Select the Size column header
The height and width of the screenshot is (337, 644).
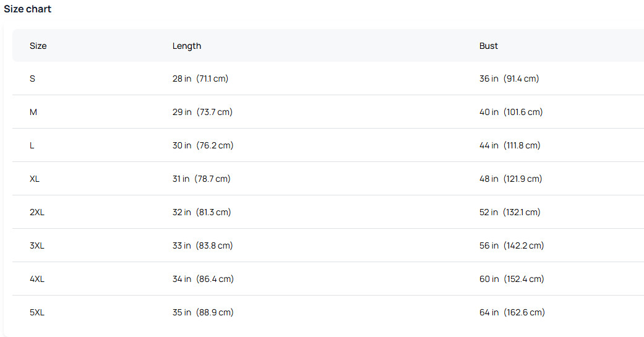38,46
